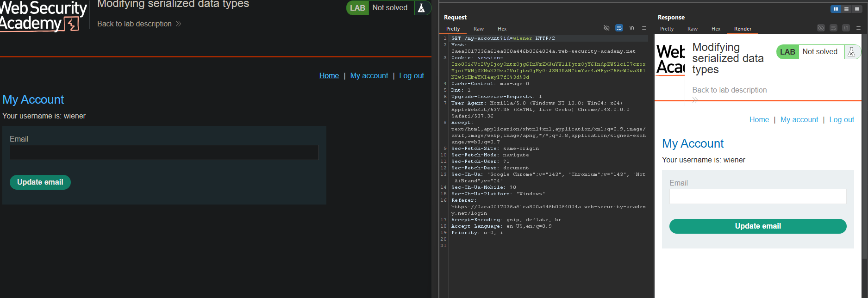The height and width of the screenshot is (298, 868).
Task: Click Cache-Control: max-age=0 header line
Action: coord(490,84)
